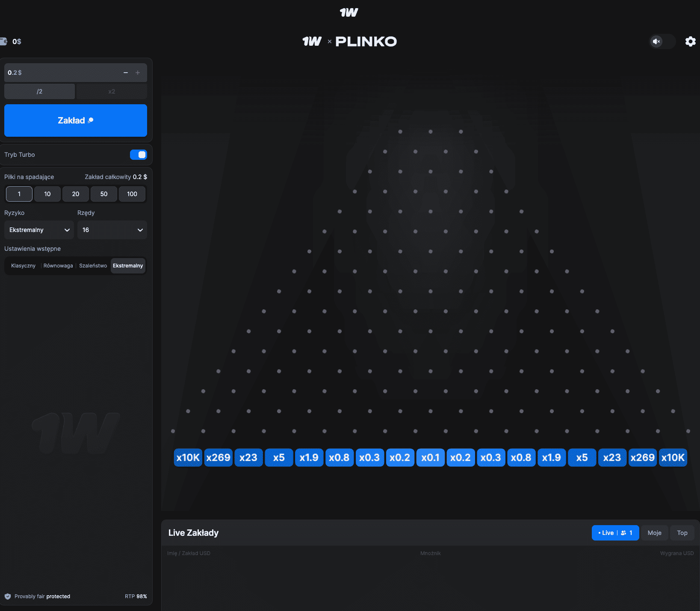
Task: Select 100 falling balls option
Action: tap(132, 194)
